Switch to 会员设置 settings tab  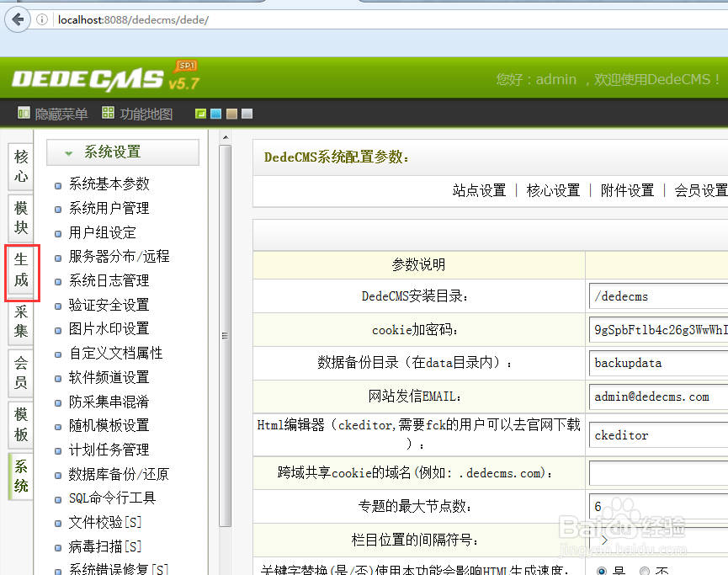click(701, 190)
